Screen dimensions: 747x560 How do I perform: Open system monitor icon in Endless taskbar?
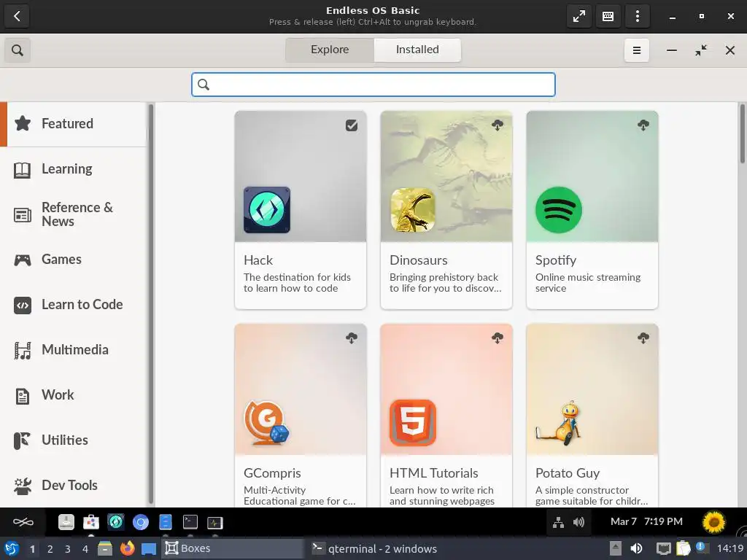(x=215, y=523)
